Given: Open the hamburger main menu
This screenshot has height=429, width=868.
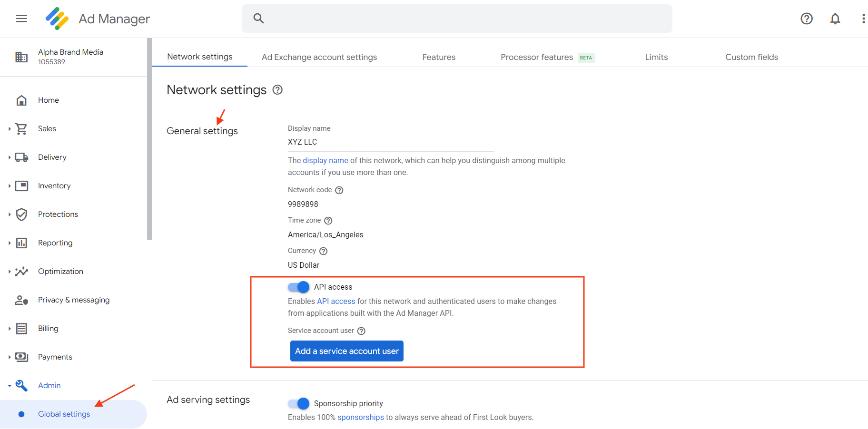Looking at the screenshot, I should pos(21,19).
